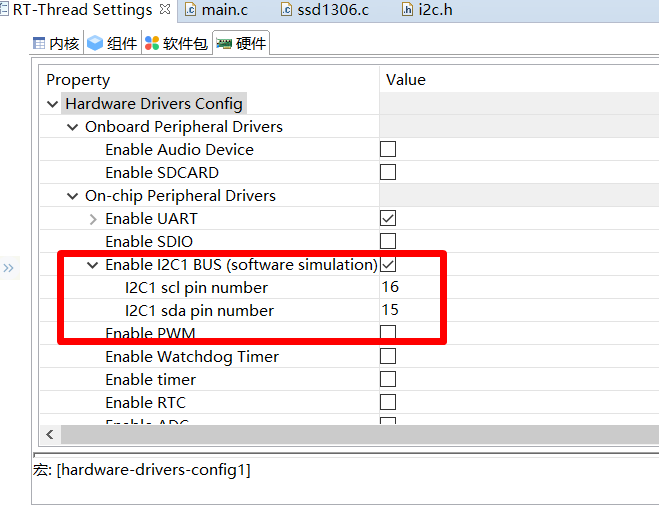Check the Enable RTC checkbox
The width and height of the screenshot is (659, 514).
click(x=388, y=402)
